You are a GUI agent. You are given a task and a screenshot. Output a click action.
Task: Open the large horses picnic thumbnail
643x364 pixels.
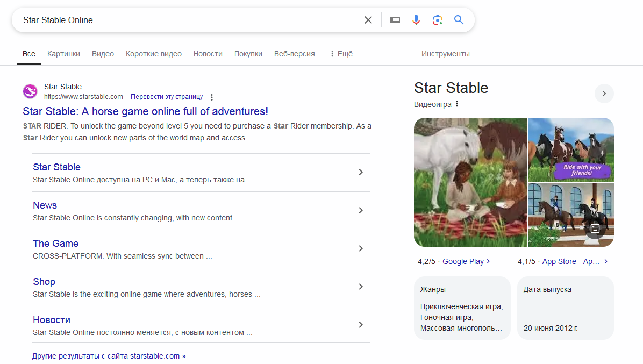[470, 182]
